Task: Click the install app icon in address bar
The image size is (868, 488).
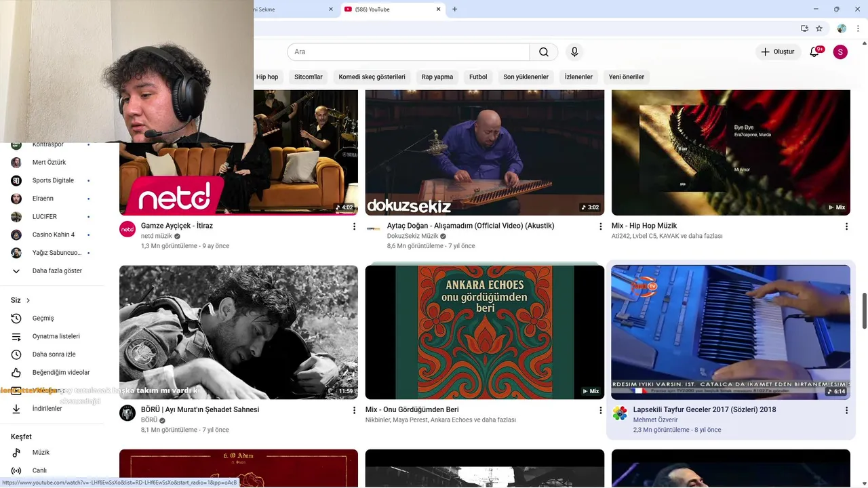Action: point(804,28)
